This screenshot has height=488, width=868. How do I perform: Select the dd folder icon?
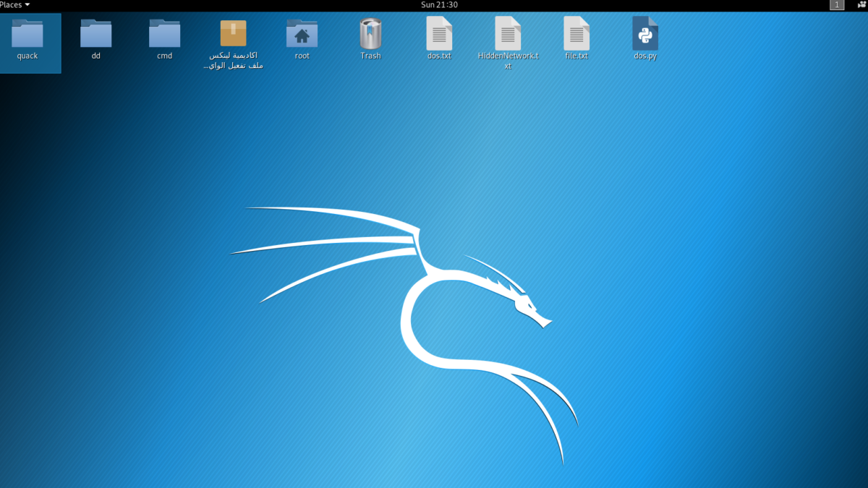pyautogui.click(x=95, y=33)
